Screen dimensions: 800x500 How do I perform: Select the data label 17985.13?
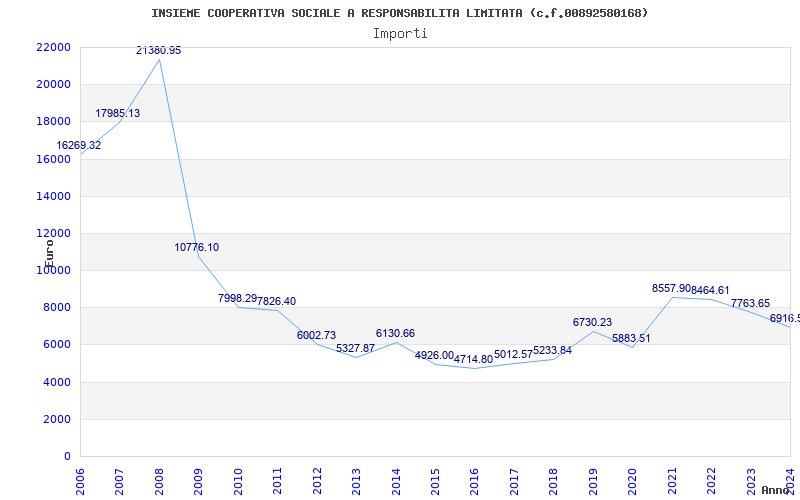pos(117,113)
